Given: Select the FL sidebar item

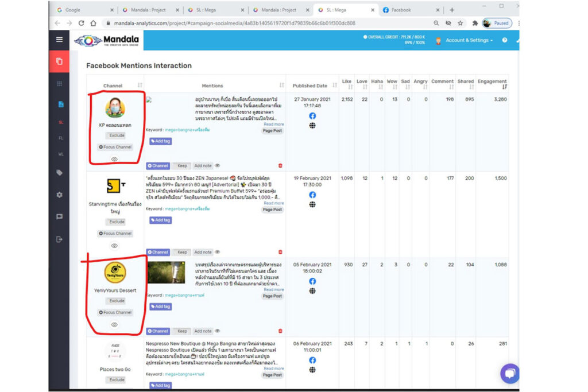Looking at the screenshot, I should pos(60,138).
